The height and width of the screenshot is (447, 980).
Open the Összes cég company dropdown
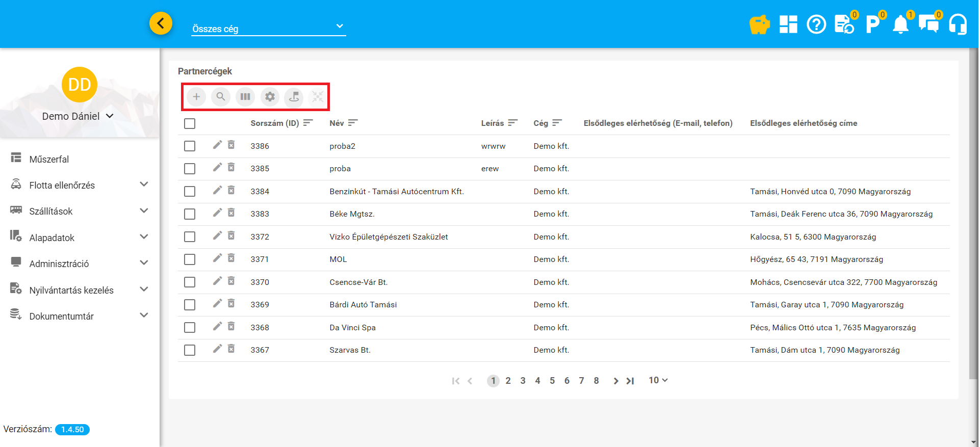[268, 28]
